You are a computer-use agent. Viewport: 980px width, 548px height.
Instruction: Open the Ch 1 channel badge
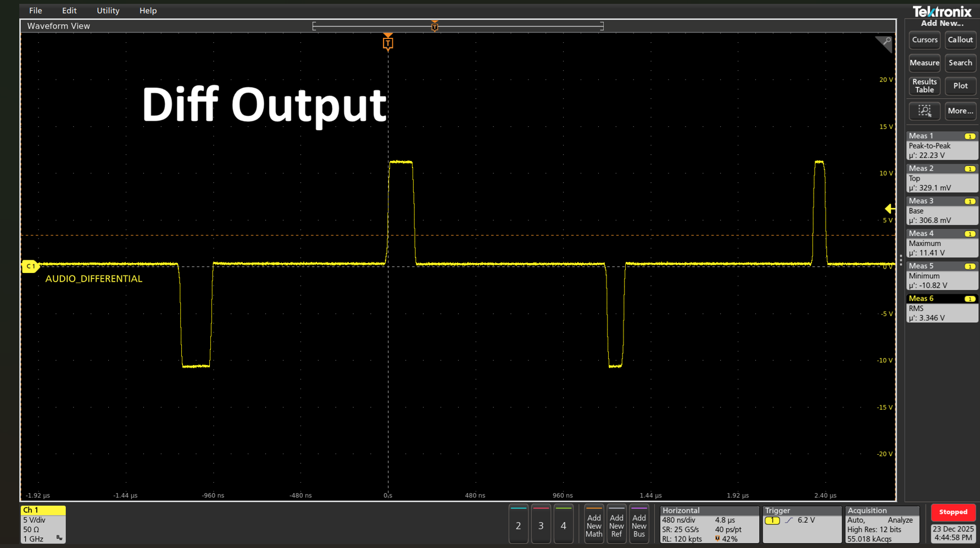tap(43, 524)
